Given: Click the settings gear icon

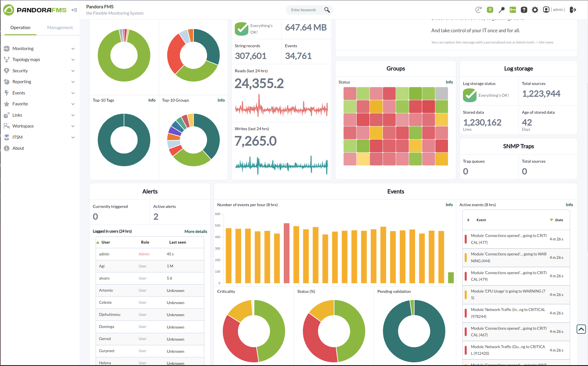Looking at the screenshot, I should pyautogui.click(x=536, y=9).
